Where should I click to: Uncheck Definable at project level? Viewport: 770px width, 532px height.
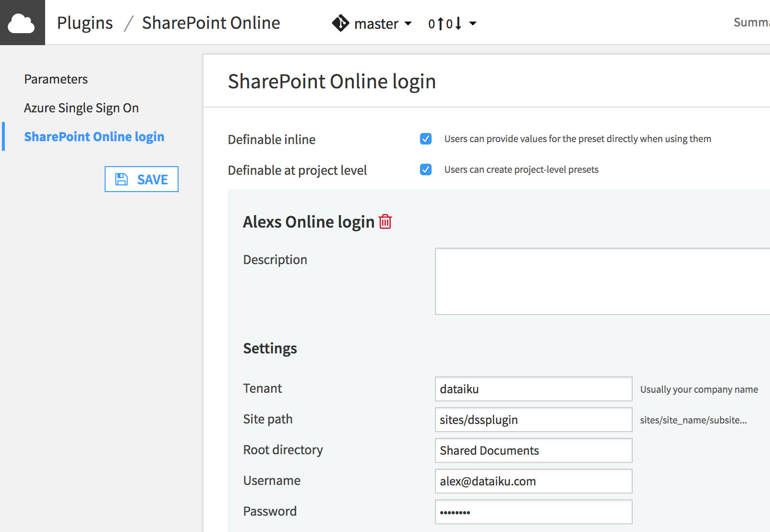point(426,169)
